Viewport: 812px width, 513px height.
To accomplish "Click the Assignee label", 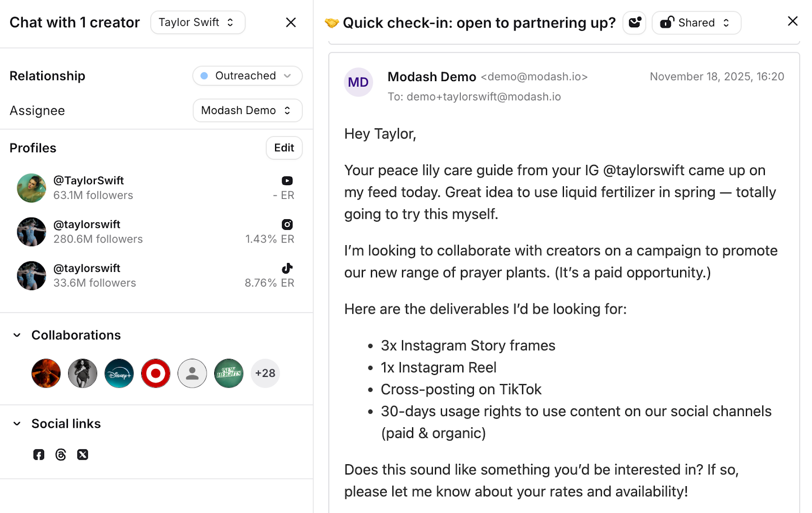I will click(38, 111).
